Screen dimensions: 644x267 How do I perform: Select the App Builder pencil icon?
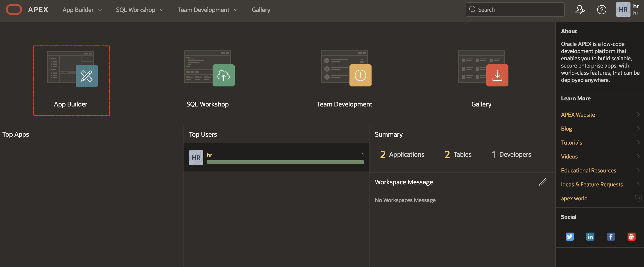[86, 75]
